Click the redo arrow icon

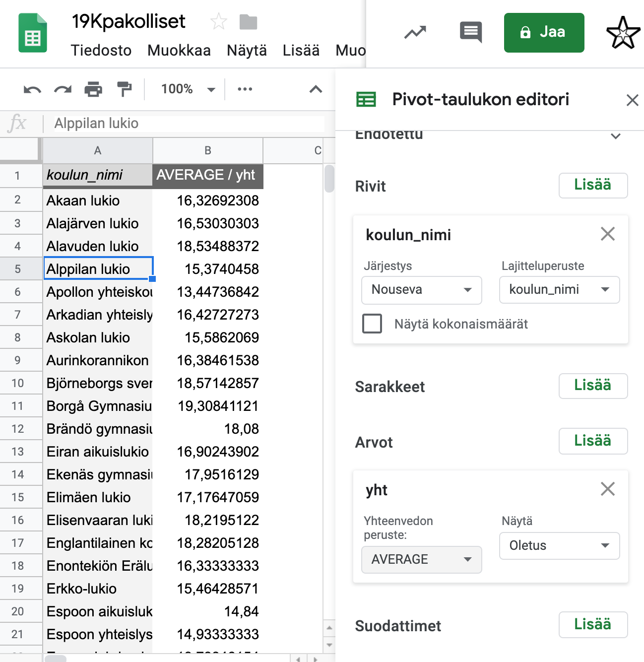(x=63, y=90)
